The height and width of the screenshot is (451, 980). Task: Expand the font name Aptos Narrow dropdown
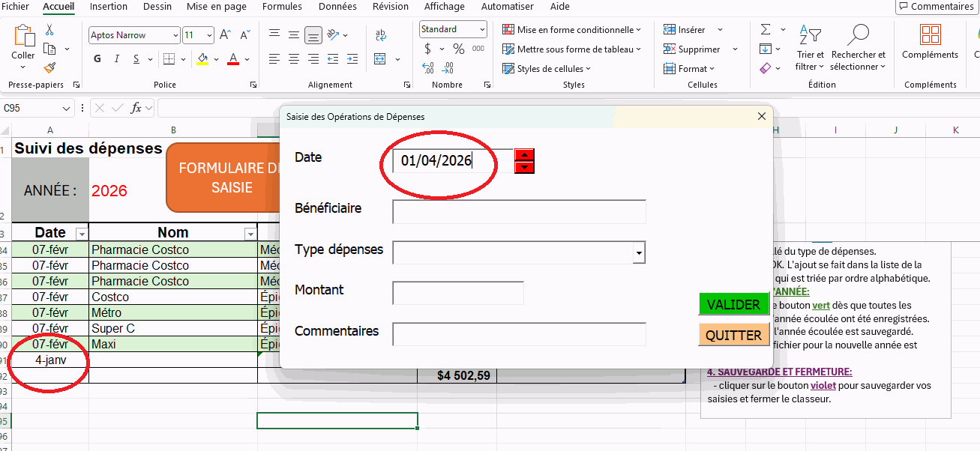(175, 35)
